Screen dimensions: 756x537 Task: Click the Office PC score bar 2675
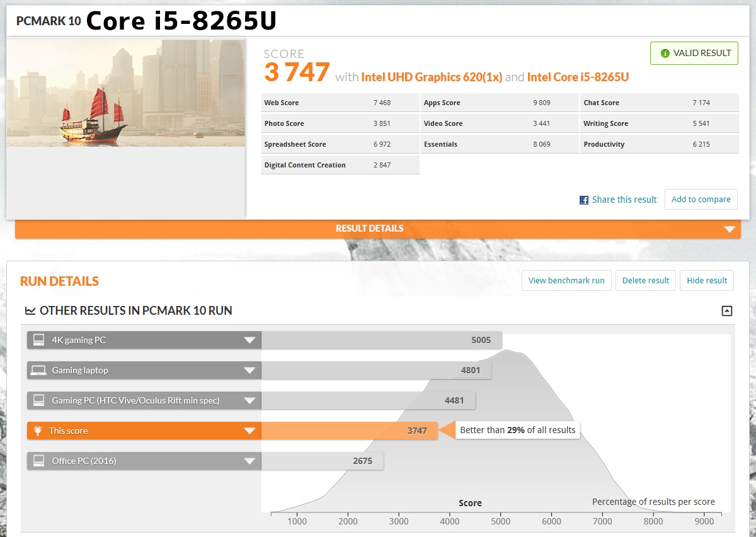click(323, 461)
